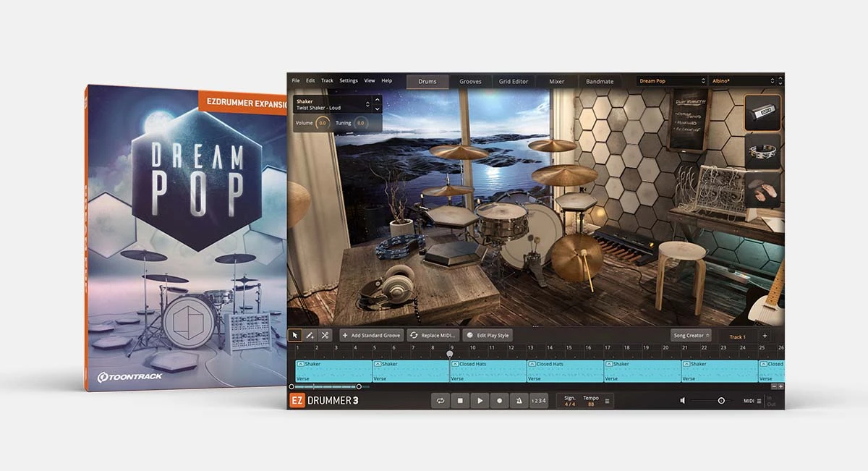
Task: Click Add Standard Groove button
Action: 371,335
